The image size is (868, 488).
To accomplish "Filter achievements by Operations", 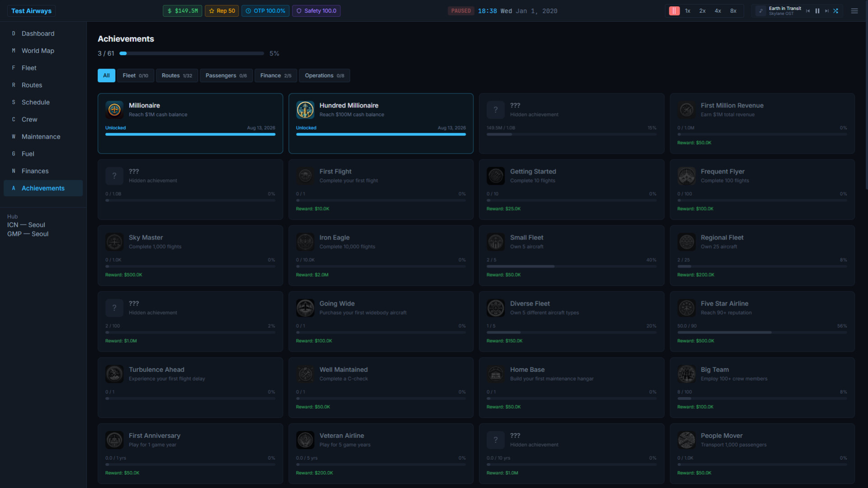I will coord(325,75).
